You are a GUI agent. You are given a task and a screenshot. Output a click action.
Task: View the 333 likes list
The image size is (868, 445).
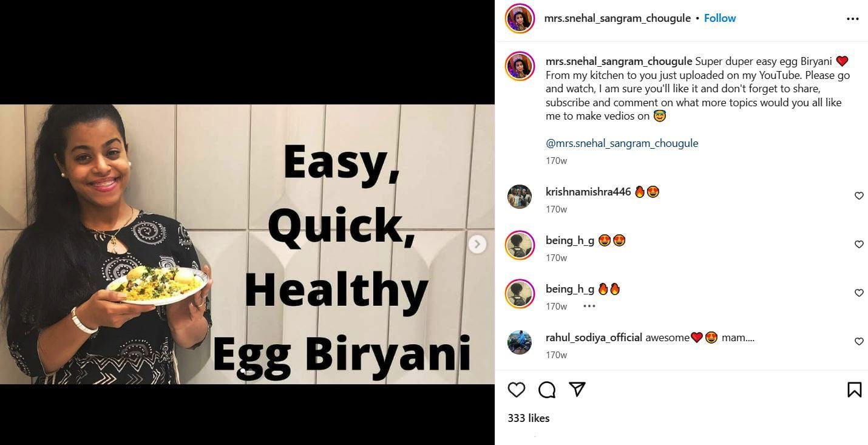click(x=529, y=418)
